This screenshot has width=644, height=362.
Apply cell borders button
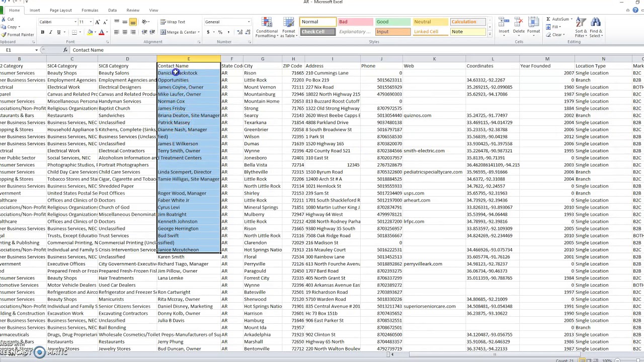74,32
